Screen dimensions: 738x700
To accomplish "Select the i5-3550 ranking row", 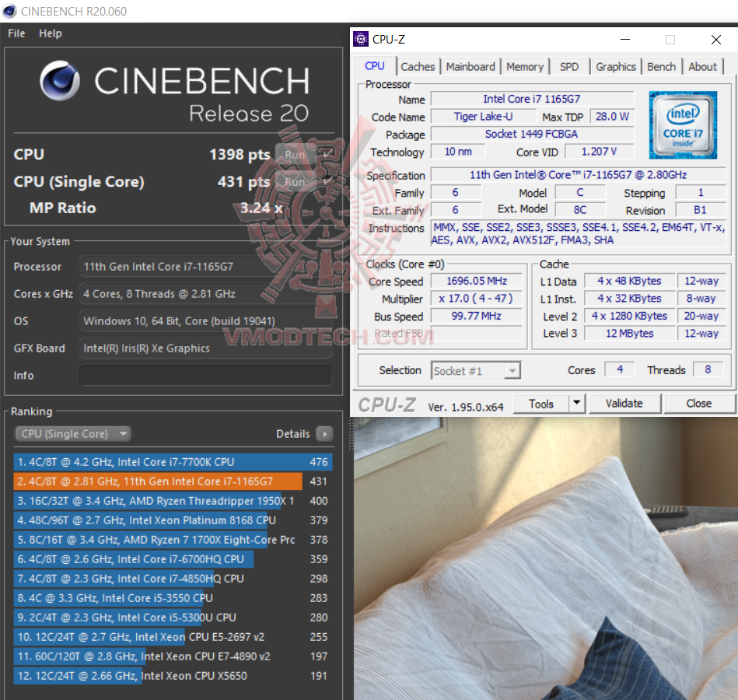I will click(x=173, y=598).
